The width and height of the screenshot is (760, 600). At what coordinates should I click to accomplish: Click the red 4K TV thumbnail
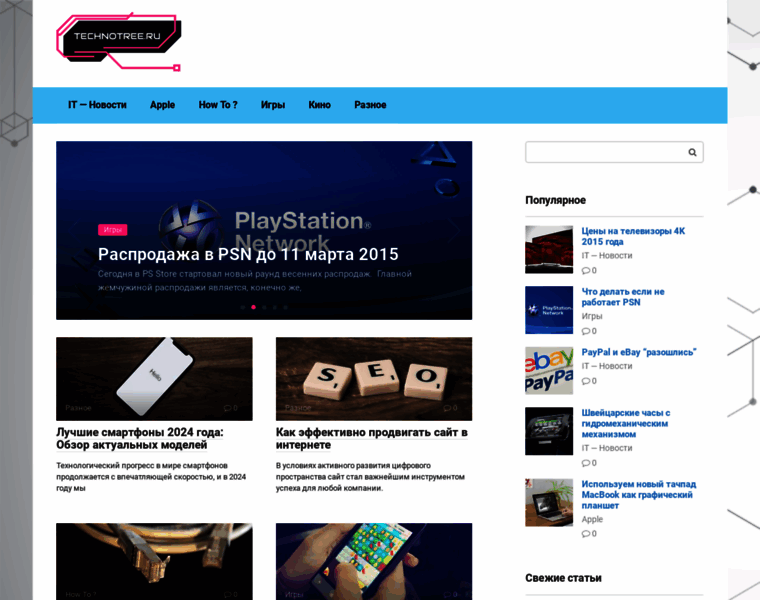pos(549,250)
